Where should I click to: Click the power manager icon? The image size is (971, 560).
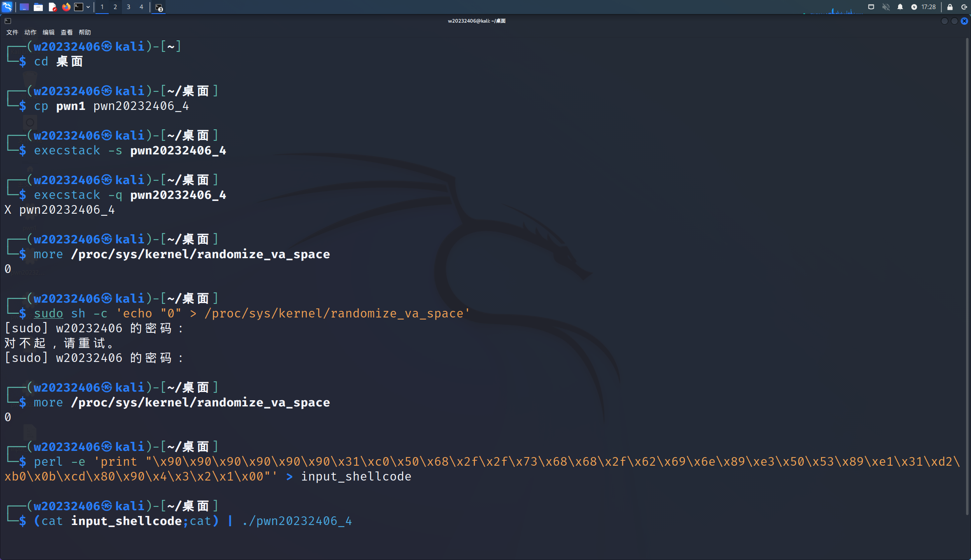914,7
